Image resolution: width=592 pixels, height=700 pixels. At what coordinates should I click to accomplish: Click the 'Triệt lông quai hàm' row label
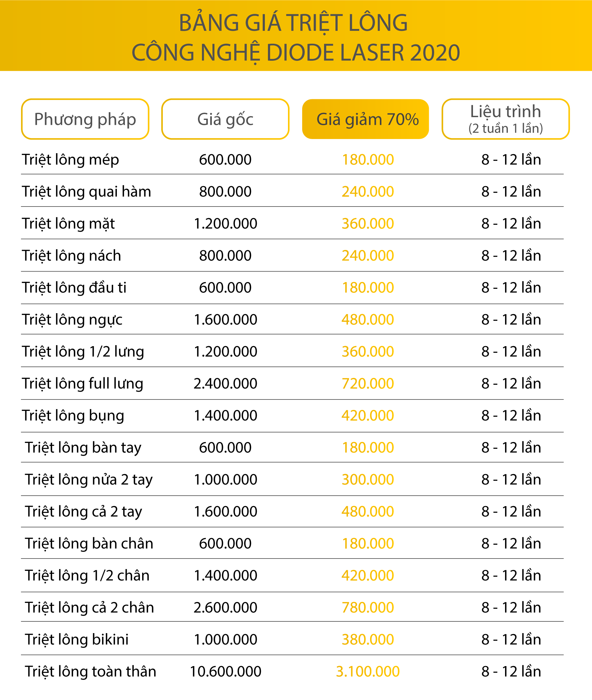click(87, 191)
